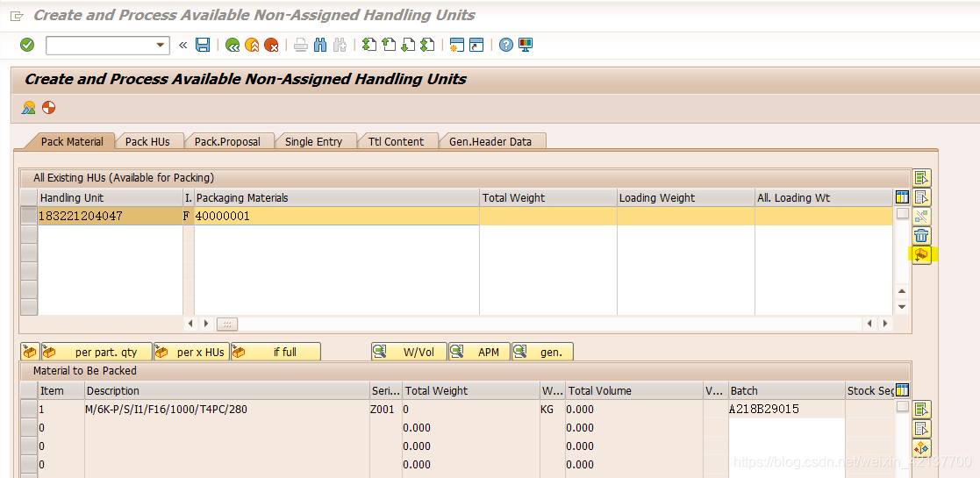Click the Print icon in toolbar
Viewport: 980px width, 478px height.
[301, 45]
